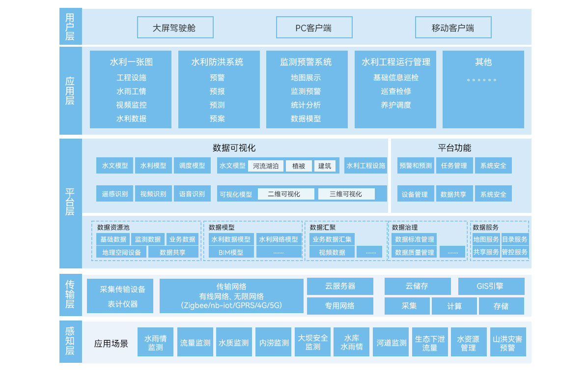Click the 河流湖泊 white box

tap(266, 166)
